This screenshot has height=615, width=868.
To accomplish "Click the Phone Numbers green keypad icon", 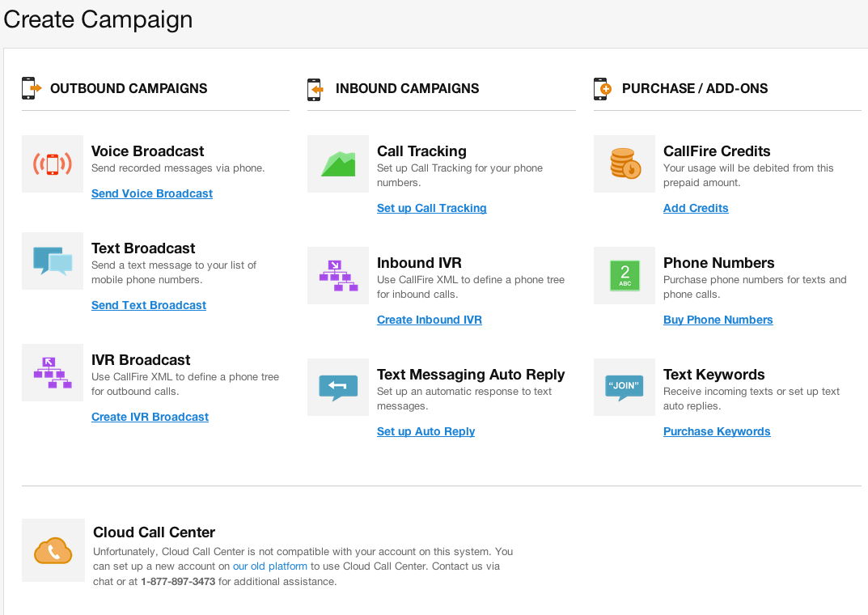I will [625, 276].
